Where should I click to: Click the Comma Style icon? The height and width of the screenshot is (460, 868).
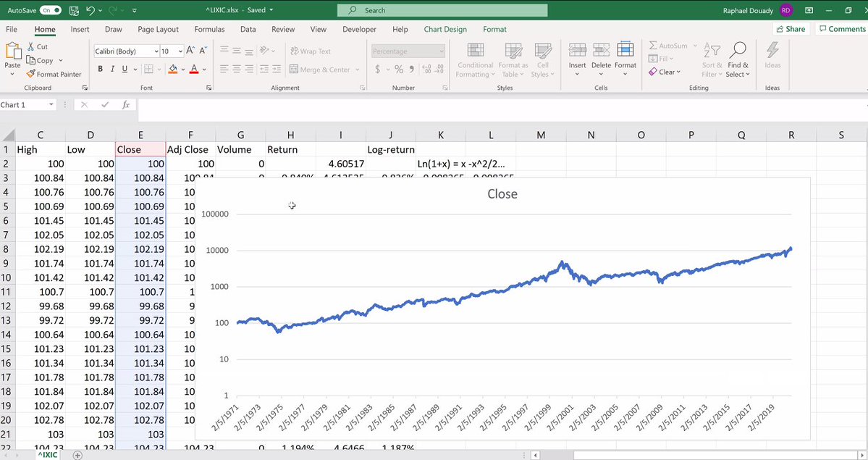(x=411, y=70)
